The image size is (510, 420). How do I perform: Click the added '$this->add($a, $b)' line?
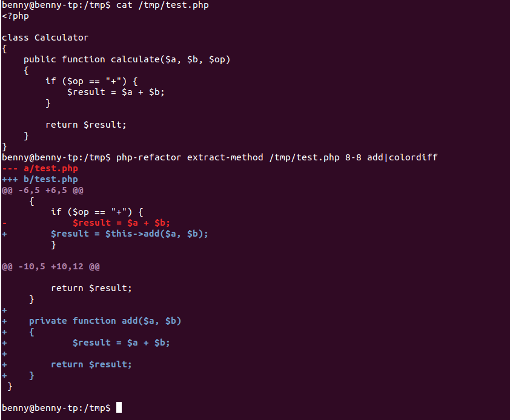[x=130, y=234]
